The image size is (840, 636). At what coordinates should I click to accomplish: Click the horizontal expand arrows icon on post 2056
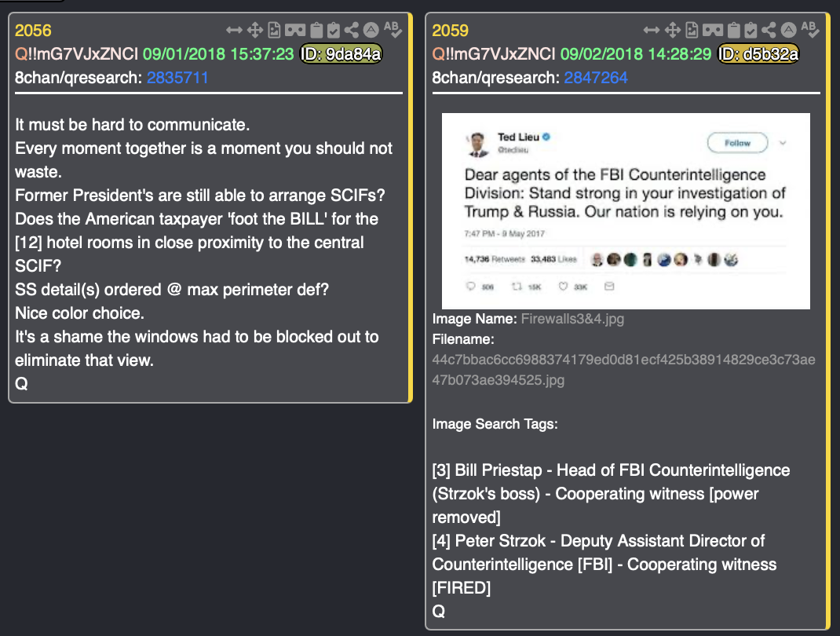(234, 30)
